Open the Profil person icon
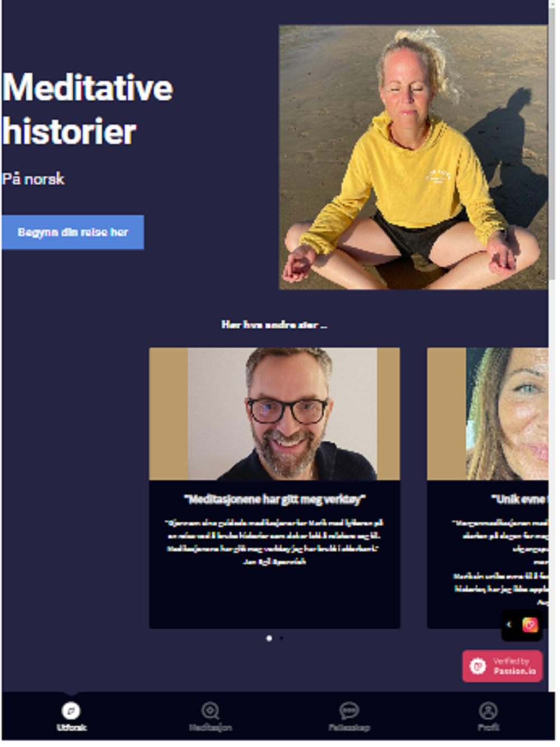 click(488, 711)
